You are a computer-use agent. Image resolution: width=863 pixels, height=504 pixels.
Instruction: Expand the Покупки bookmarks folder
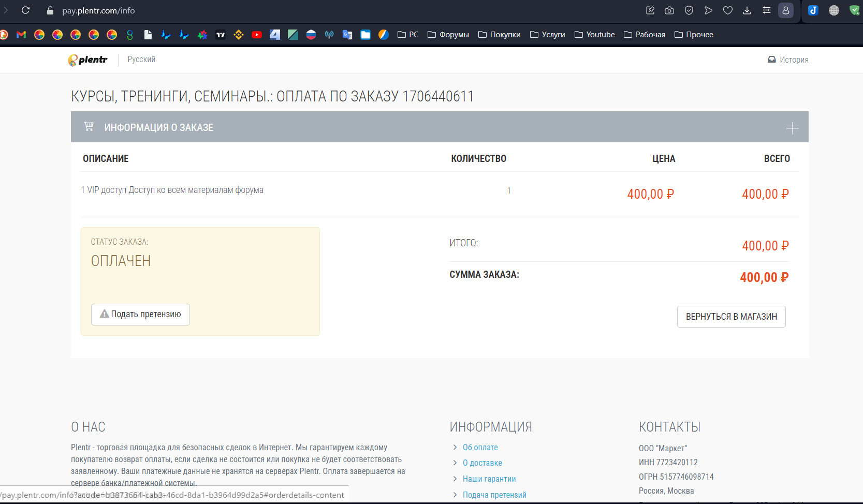point(500,35)
